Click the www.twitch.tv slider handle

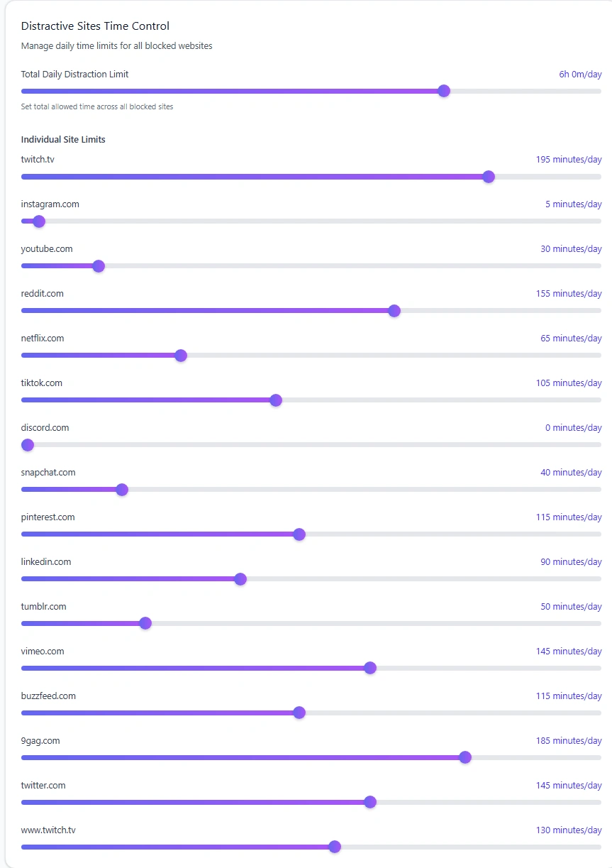(335, 847)
